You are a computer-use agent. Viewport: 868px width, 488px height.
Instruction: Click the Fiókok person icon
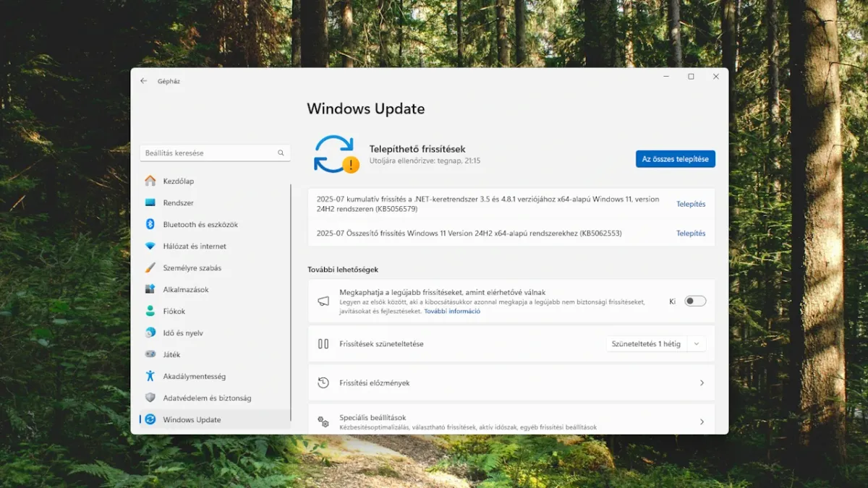coord(150,311)
